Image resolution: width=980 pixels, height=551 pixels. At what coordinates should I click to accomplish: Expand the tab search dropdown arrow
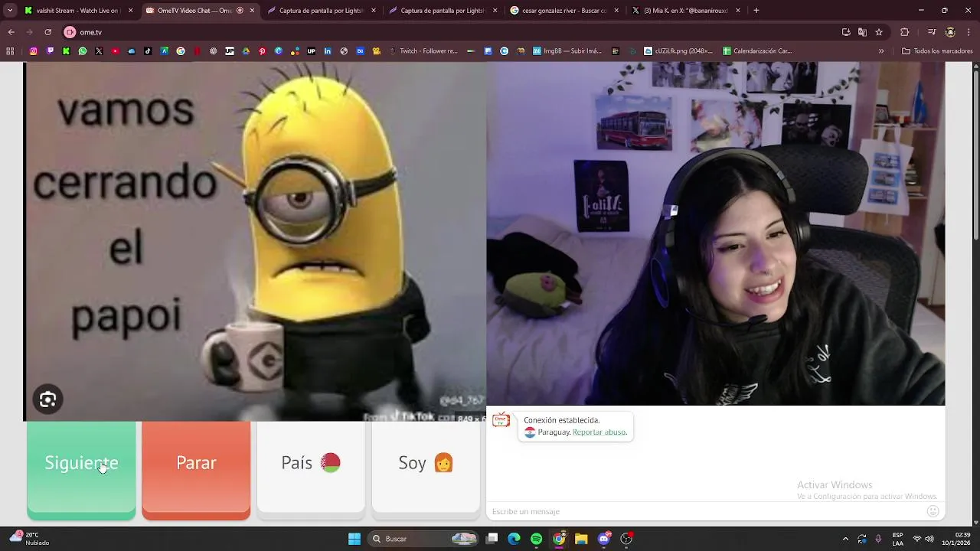click(x=10, y=11)
